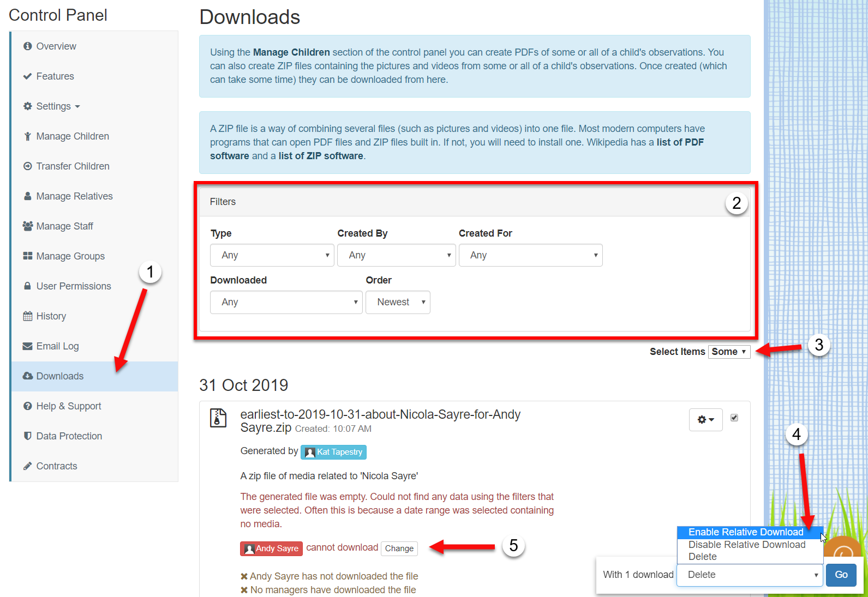Open User Permissions page
Viewport: 868px width, 597px height.
[94, 286]
